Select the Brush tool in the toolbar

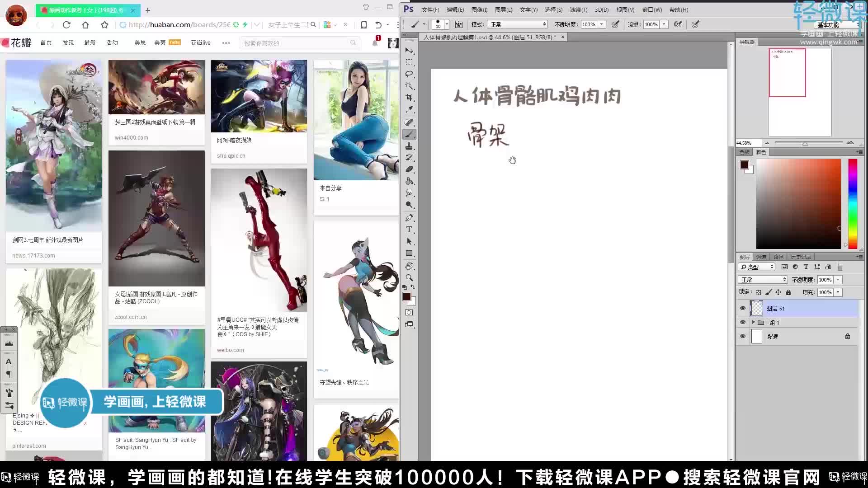click(410, 134)
